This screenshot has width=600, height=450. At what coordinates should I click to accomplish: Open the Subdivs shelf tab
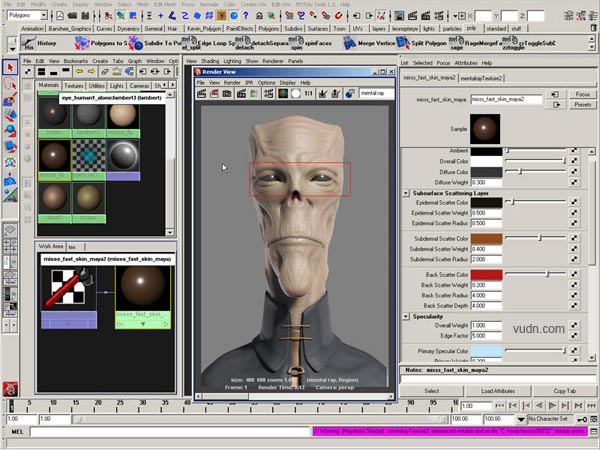point(293,29)
